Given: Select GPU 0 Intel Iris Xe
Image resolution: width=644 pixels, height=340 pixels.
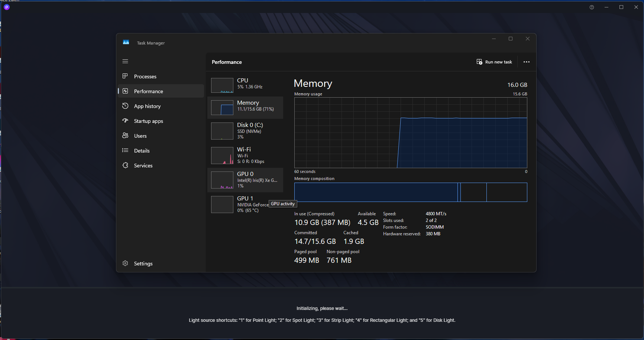Looking at the screenshot, I should click(x=245, y=180).
